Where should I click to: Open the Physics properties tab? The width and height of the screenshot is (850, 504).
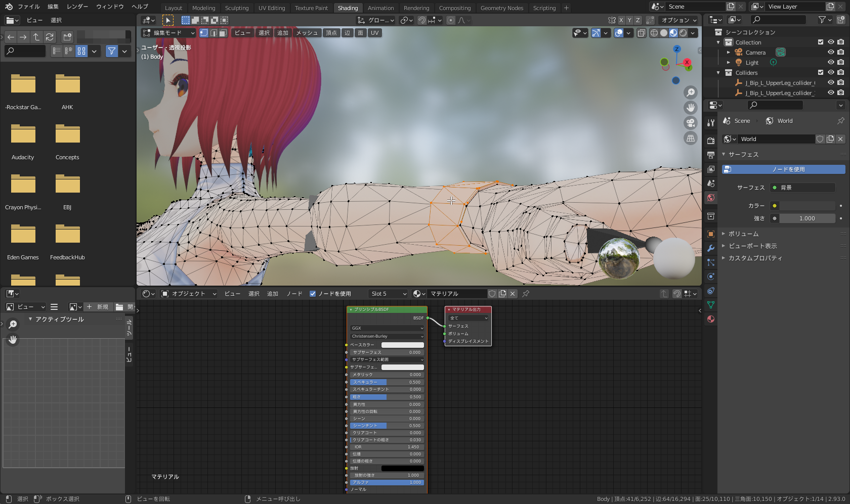click(x=711, y=277)
